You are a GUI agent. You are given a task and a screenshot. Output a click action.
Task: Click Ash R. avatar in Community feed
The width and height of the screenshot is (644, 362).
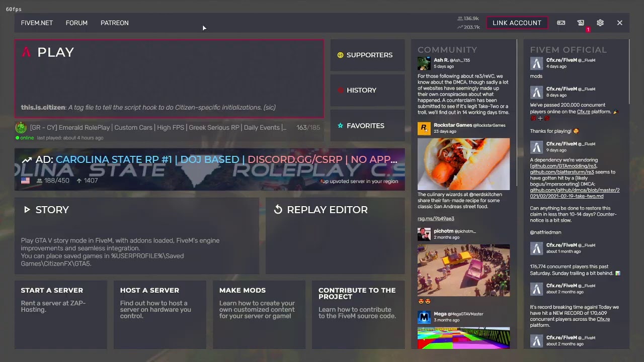tap(424, 63)
